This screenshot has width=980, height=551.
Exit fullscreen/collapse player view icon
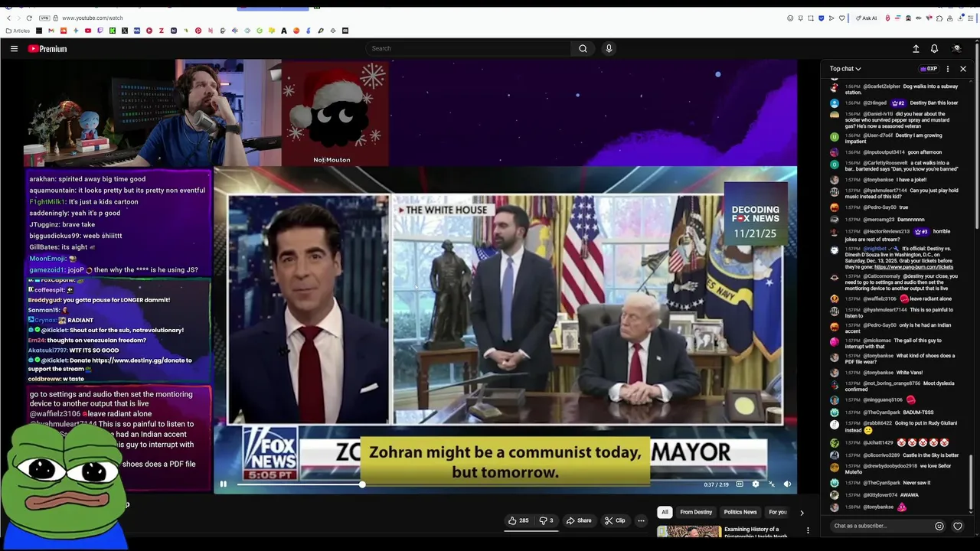pos(771,484)
